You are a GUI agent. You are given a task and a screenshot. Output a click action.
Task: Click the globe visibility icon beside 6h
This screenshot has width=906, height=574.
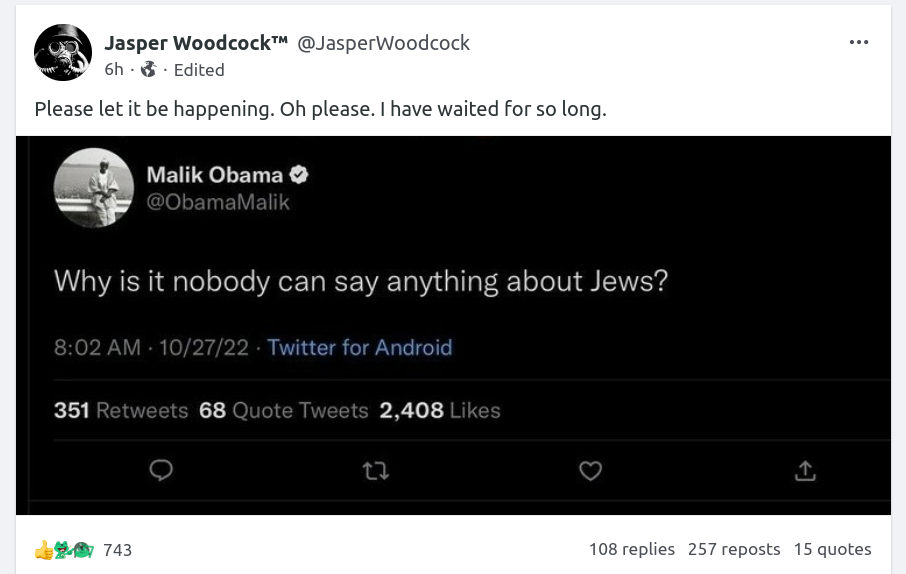[149, 70]
